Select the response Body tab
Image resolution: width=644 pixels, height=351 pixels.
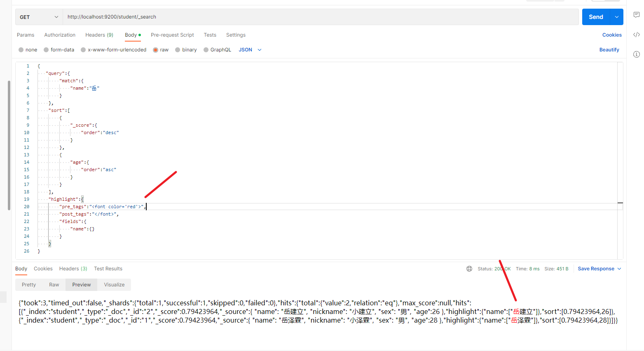point(21,269)
